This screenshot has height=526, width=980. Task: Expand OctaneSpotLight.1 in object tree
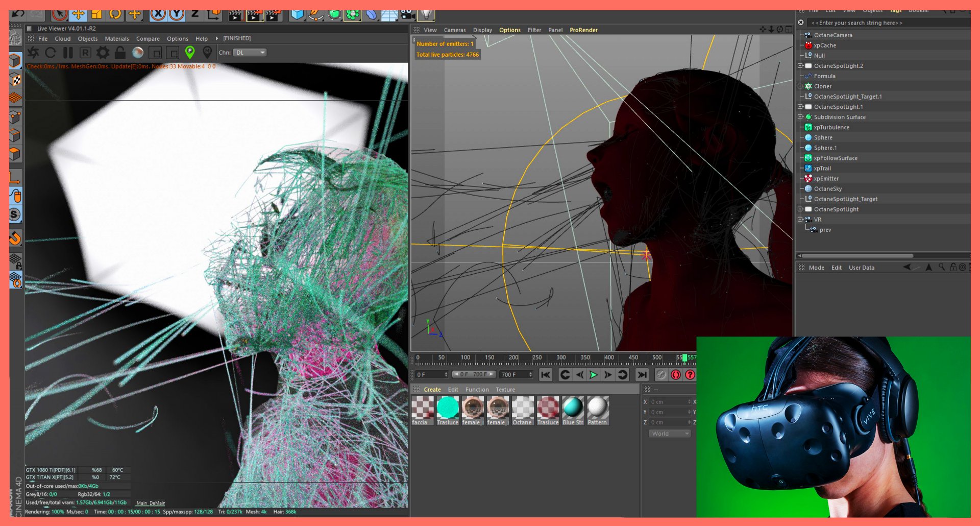coord(800,107)
